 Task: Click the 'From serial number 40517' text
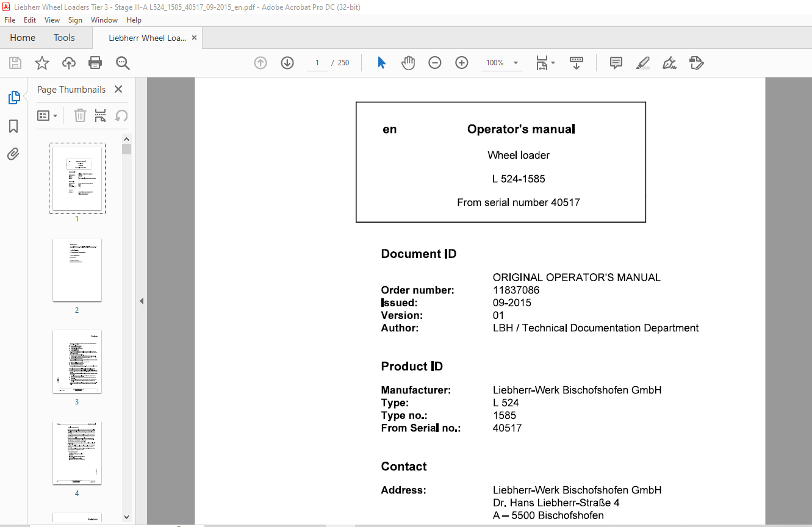click(x=519, y=203)
